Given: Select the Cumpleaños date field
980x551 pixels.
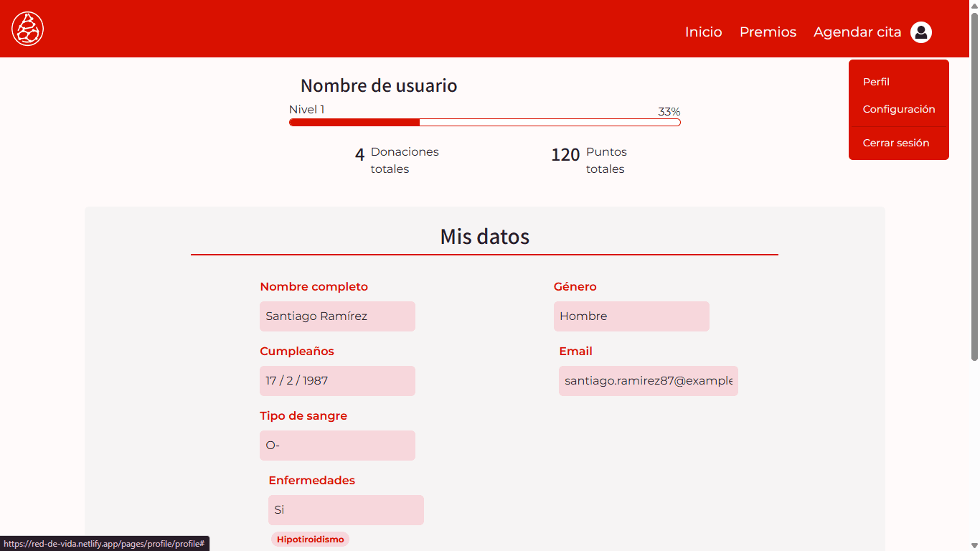Looking at the screenshot, I should pos(337,381).
